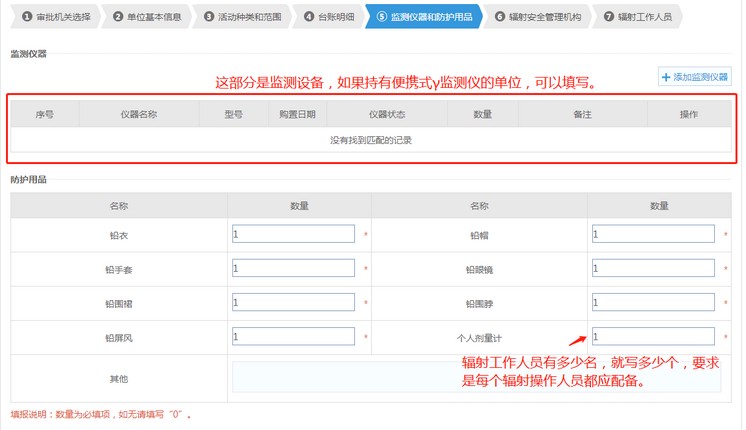Viewport: 746px width, 430px height.
Task: Click the 其他 row label
Action: (118, 379)
